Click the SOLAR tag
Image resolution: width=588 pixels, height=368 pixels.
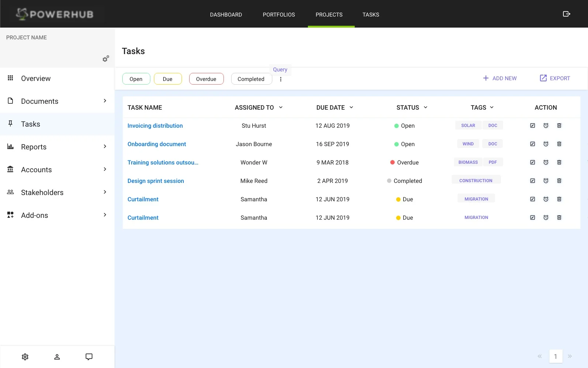(x=468, y=125)
